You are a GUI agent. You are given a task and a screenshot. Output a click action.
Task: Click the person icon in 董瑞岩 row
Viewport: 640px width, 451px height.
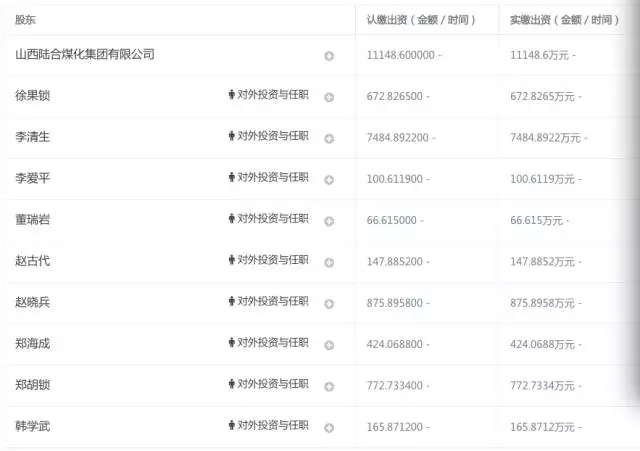coord(230,219)
